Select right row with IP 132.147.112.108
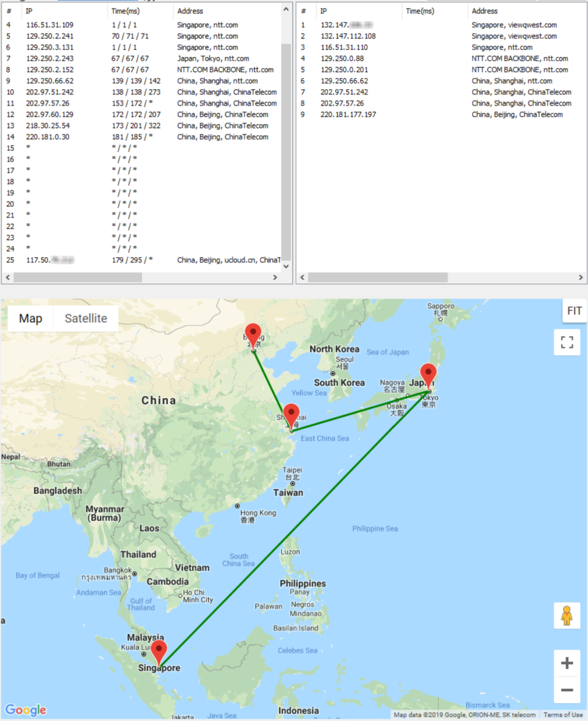The image size is (588, 721). pos(441,36)
